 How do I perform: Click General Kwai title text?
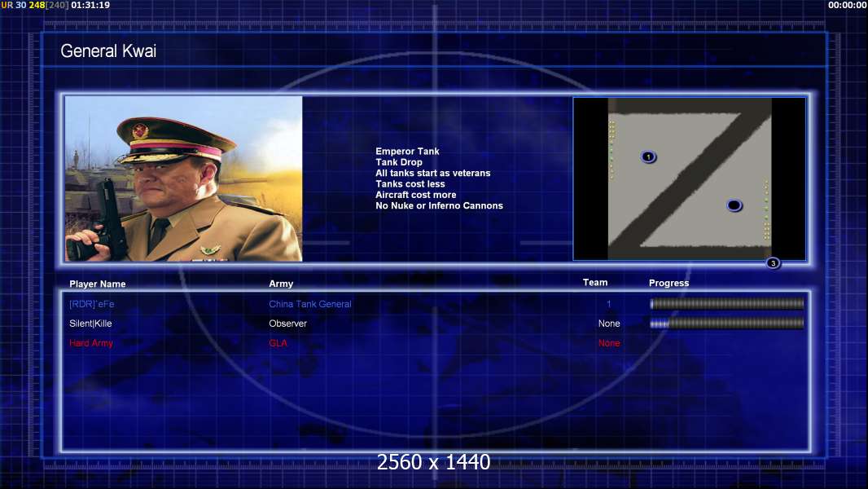(x=108, y=51)
